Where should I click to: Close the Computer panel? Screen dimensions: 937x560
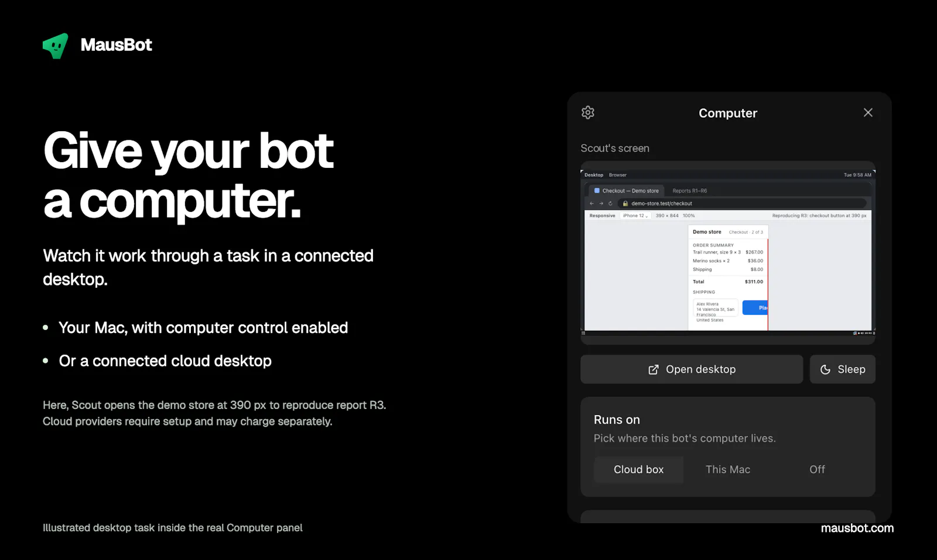pyautogui.click(x=868, y=112)
